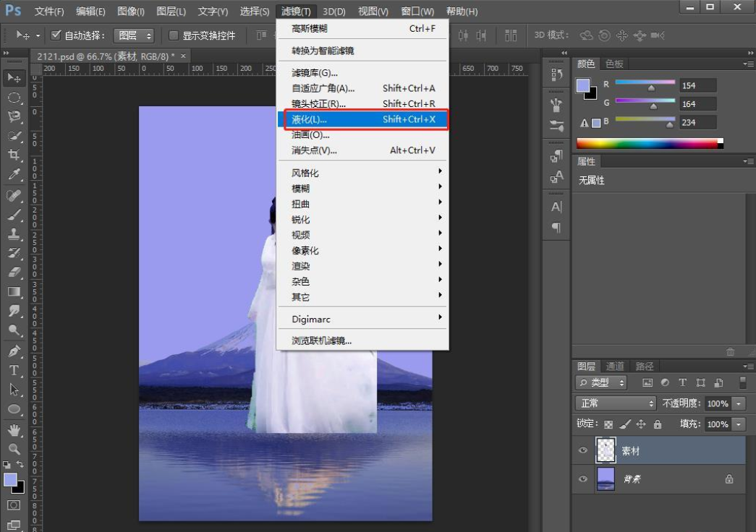Select the Elliptical Marquee tool

pyautogui.click(x=14, y=98)
